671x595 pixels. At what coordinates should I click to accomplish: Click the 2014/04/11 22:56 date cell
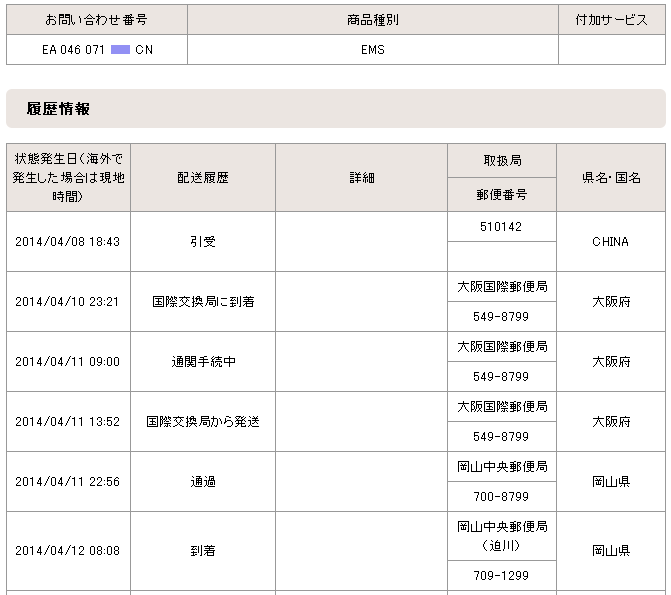[68, 481]
